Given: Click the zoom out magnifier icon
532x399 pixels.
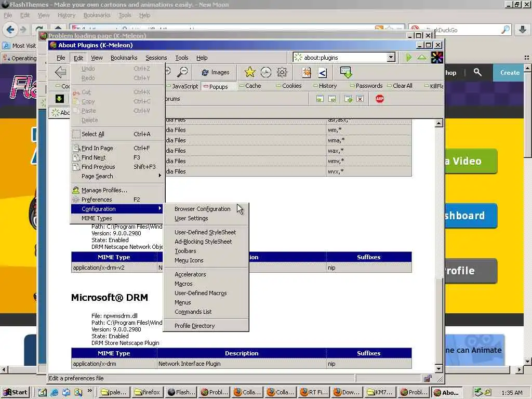Looking at the screenshot, I should pos(182,72).
